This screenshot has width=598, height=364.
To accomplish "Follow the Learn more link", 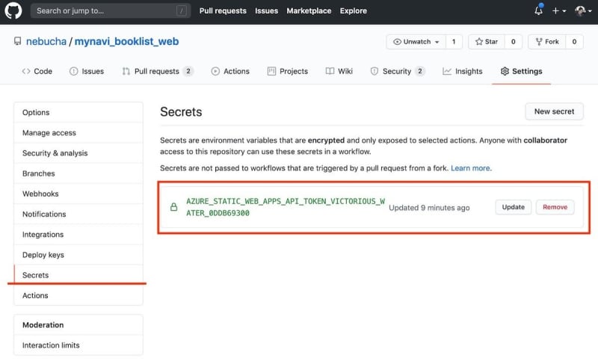I will coord(471,168).
